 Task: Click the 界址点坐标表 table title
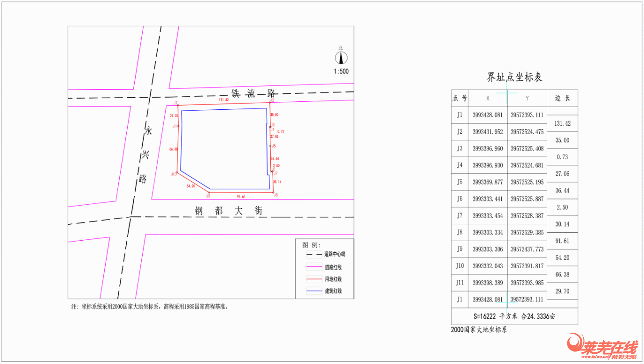pos(514,77)
